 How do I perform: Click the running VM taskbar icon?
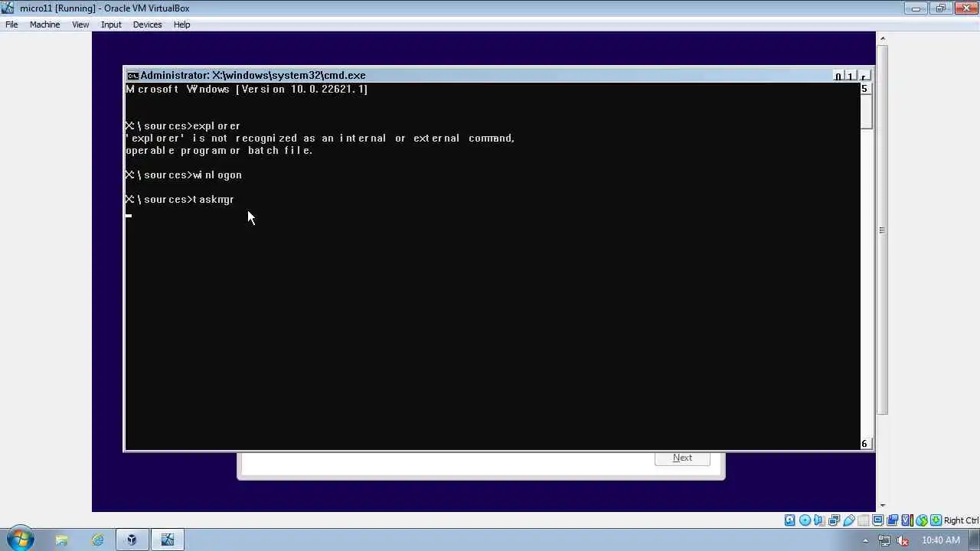167,540
